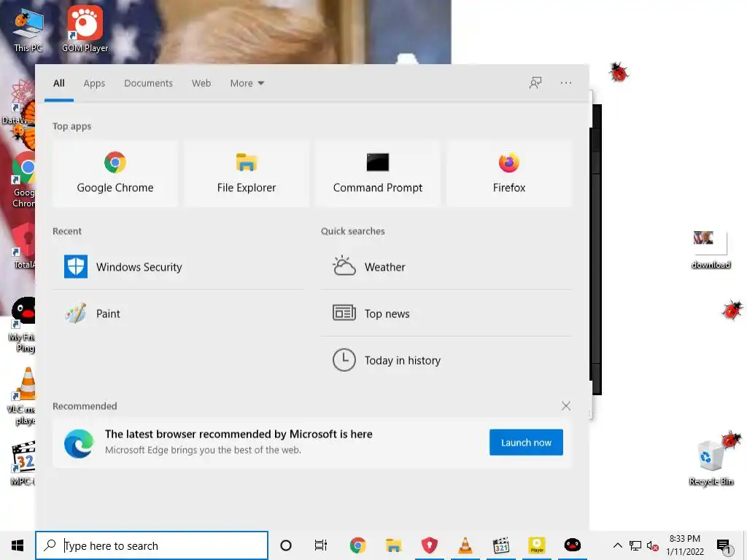Open File Explorer from the taskbar

393,545
